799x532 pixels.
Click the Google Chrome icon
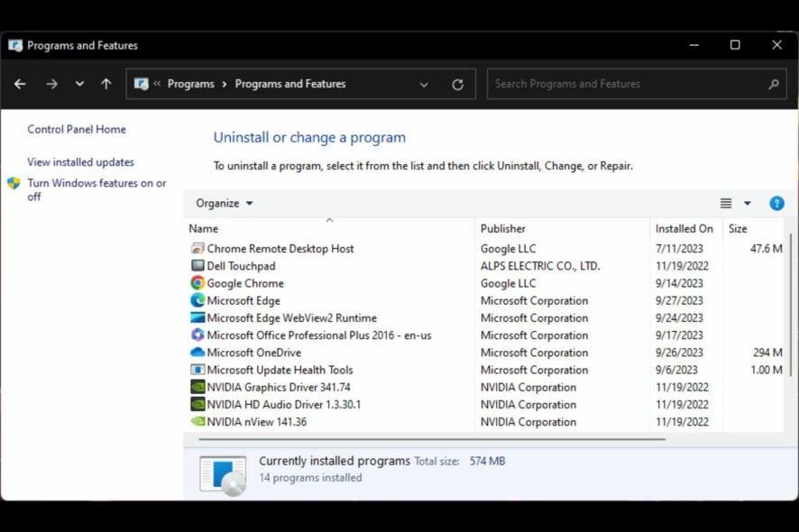click(x=197, y=283)
